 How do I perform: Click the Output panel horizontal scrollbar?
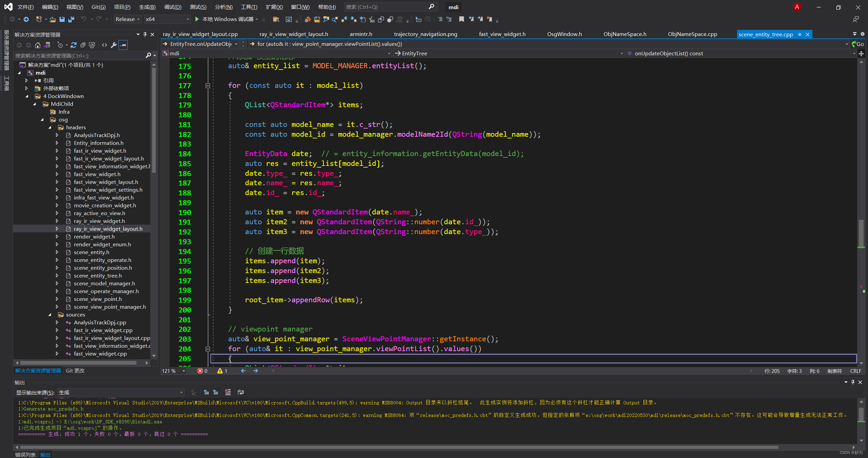pyautogui.click(x=399, y=447)
